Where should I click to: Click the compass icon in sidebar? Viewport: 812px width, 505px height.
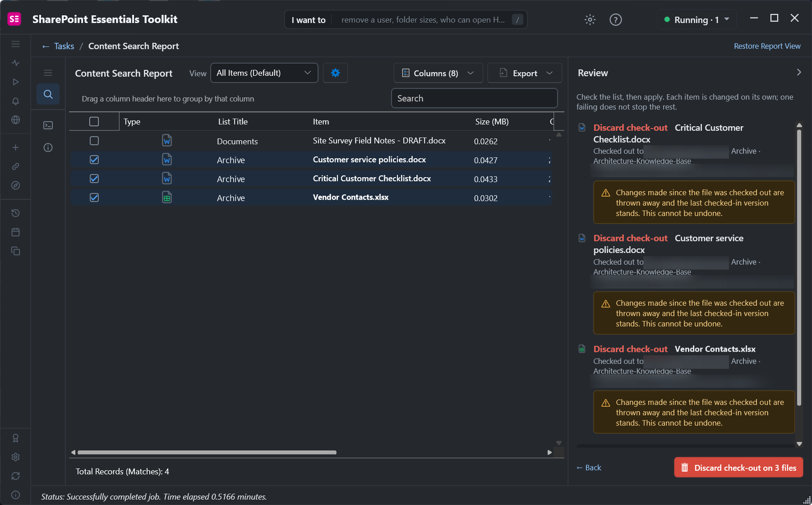coord(16,185)
